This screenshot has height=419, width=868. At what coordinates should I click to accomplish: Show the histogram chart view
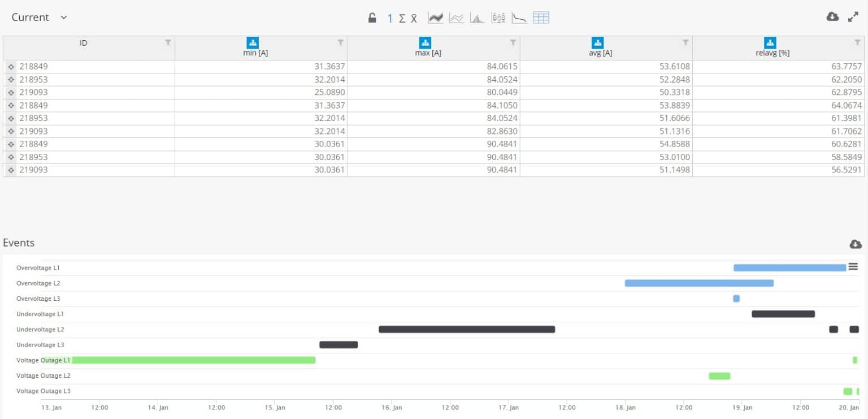478,18
